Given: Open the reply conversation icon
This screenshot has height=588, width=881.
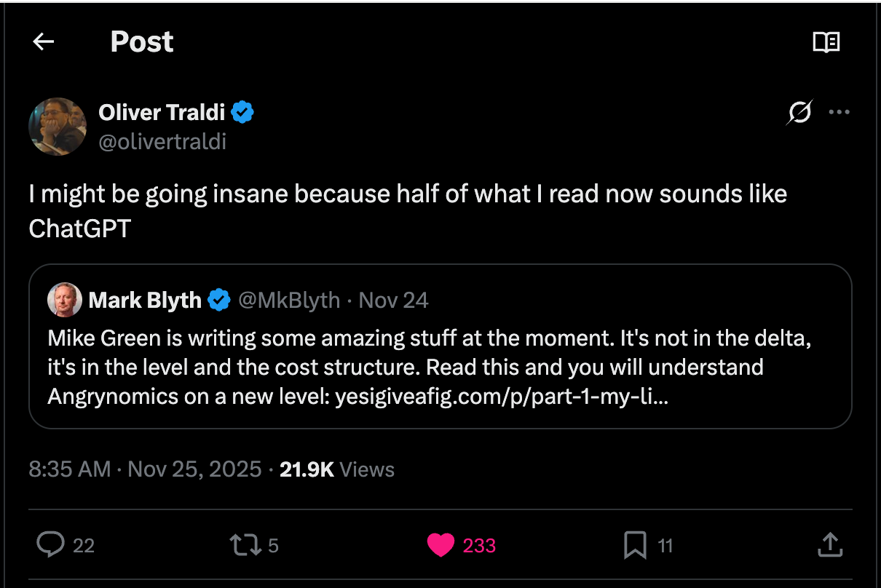Looking at the screenshot, I should tap(50, 544).
